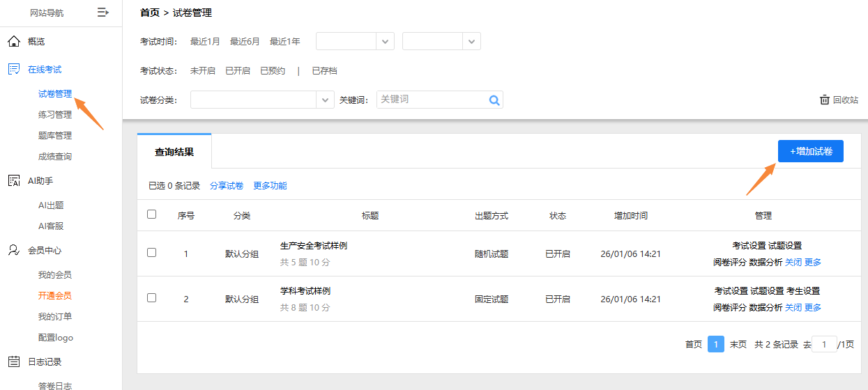Expand the 试卷分类 dropdown arrow
This screenshot has width=868, height=390.
pyautogui.click(x=326, y=100)
